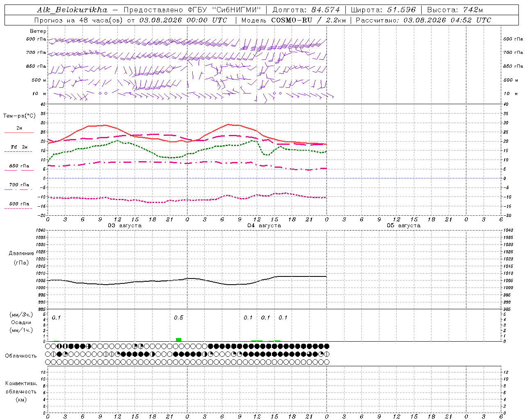Viewport: 525px width, 420px height.
Task: Select the СибНИГМИ provider name in header
Action: [236, 10]
